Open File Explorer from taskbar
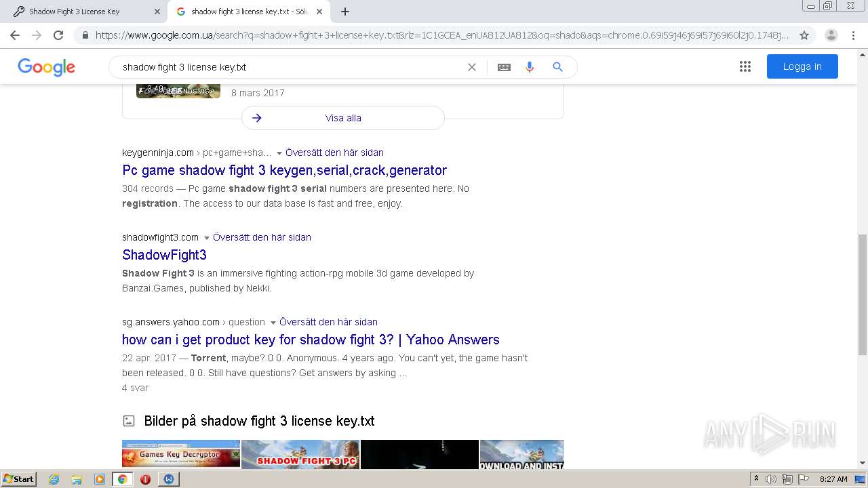The width and height of the screenshot is (868, 488). 77,479
